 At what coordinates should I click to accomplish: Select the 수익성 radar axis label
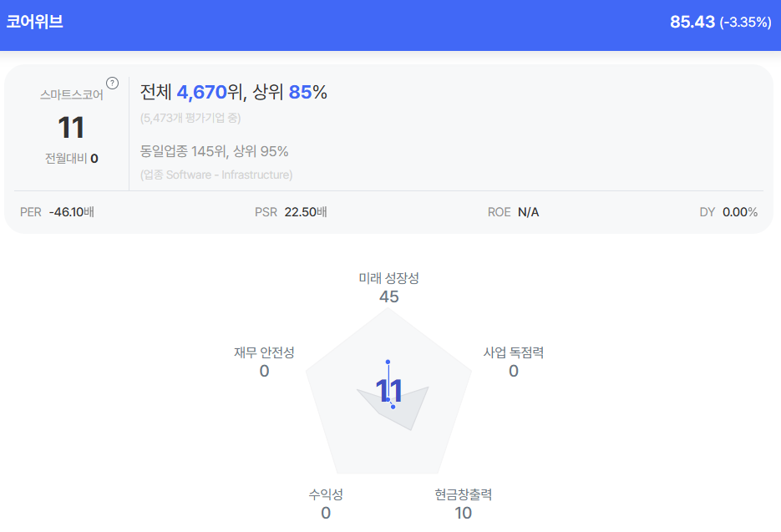[326, 494]
